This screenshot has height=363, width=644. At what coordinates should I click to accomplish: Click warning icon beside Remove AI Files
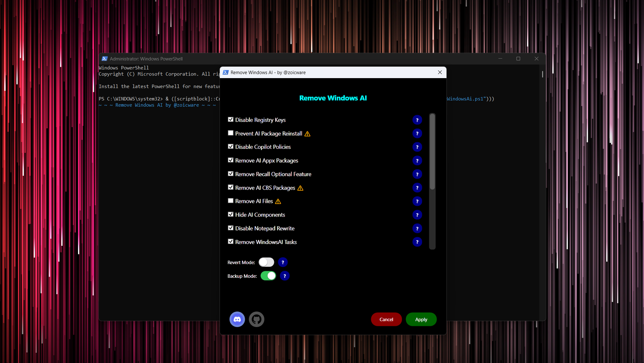278,201
